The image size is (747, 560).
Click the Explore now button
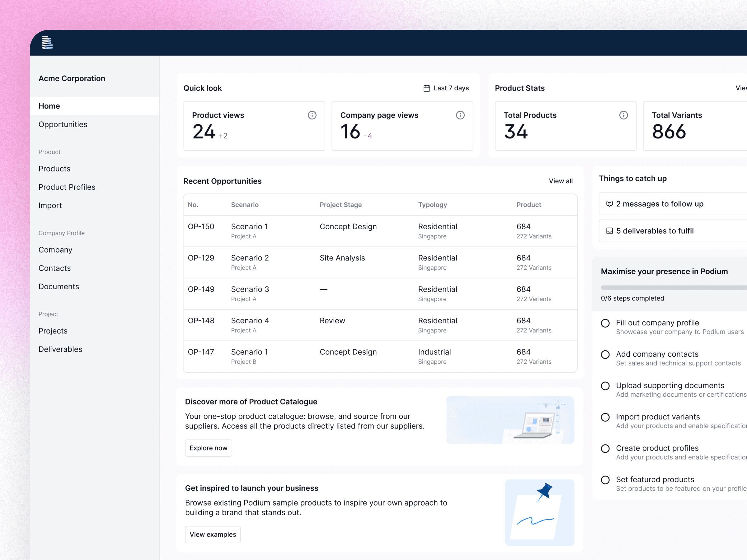click(x=208, y=448)
